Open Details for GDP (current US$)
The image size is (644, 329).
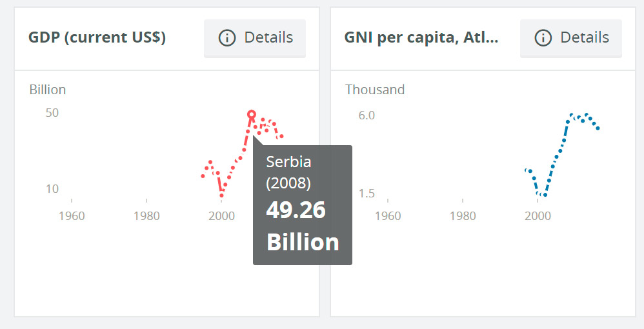click(x=255, y=38)
